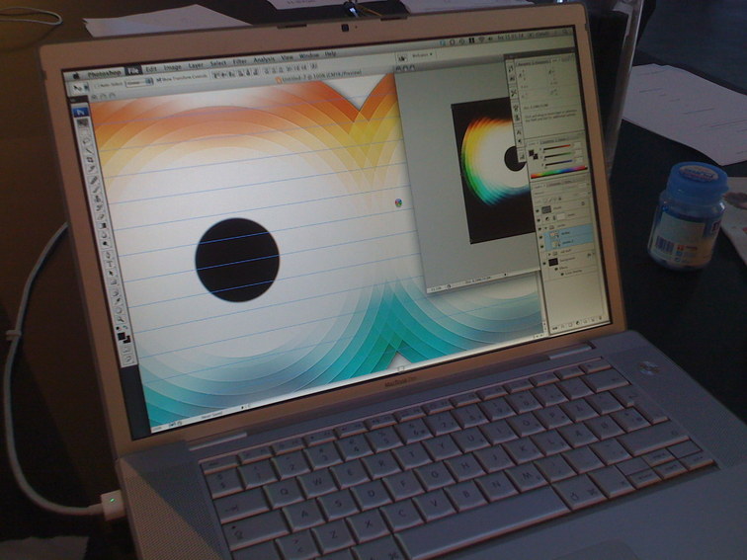747x560 pixels.
Task: Toggle Quick Mask mode in toolbar
Action: (x=125, y=349)
